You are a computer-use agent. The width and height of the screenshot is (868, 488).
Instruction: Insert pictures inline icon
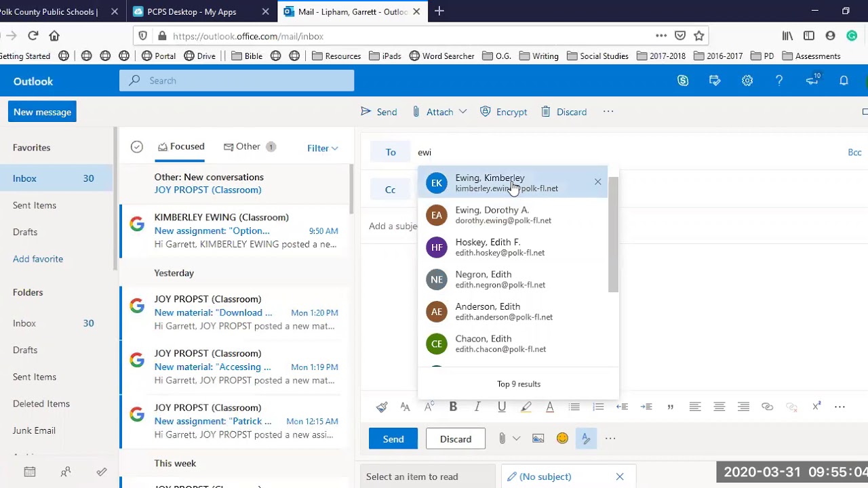tap(538, 439)
